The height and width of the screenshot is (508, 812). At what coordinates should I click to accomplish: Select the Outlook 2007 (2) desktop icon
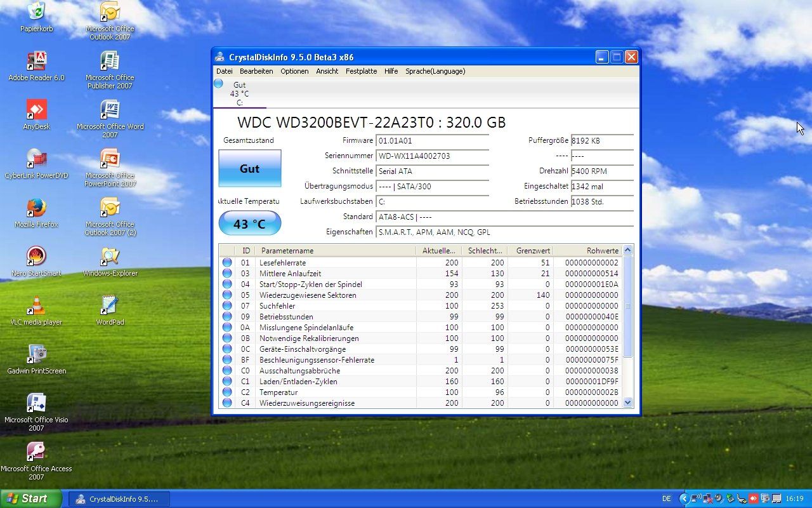coord(110,217)
